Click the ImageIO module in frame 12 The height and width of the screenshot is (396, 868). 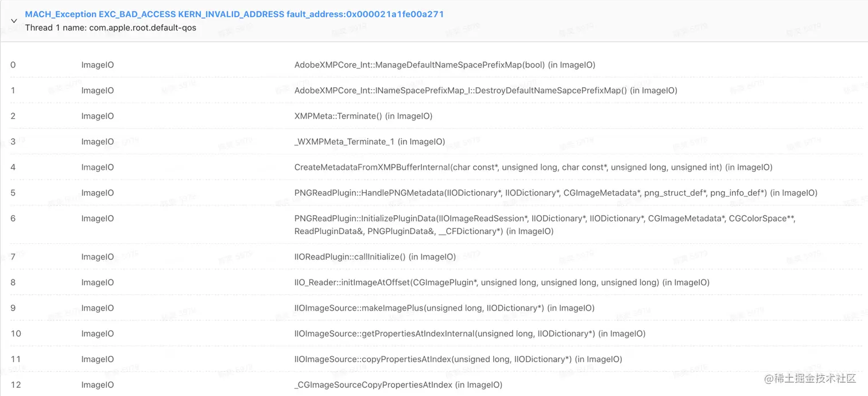98,385
